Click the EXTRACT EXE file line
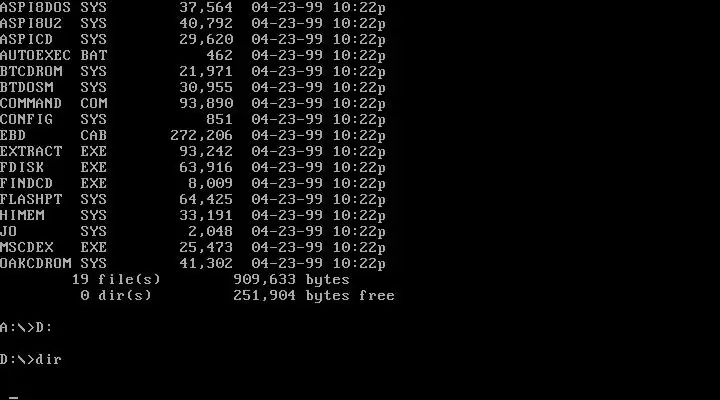Image resolution: width=720 pixels, height=400 pixels. tap(193, 152)
